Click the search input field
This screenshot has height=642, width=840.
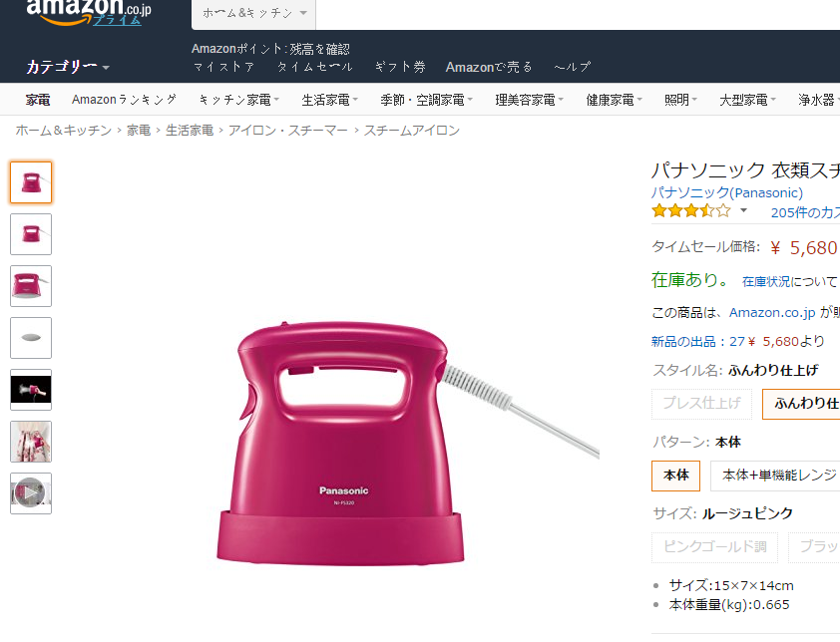[x=578, y=13]
